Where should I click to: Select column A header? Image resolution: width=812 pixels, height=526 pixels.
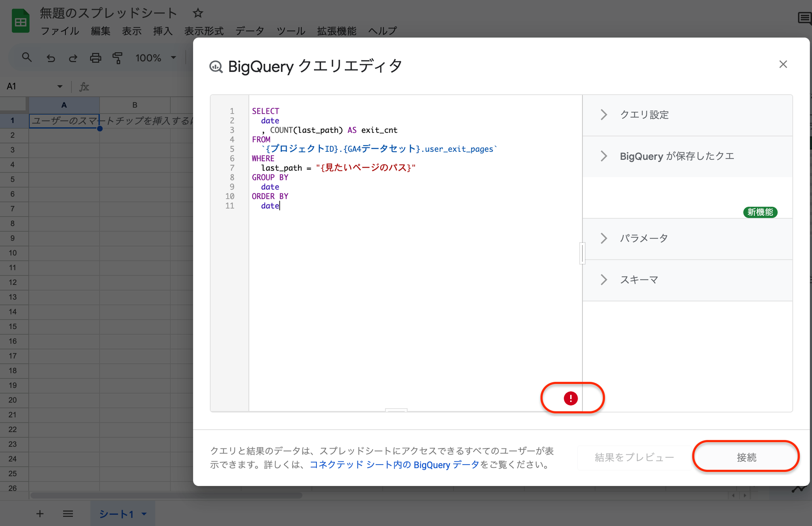[64, 105]
